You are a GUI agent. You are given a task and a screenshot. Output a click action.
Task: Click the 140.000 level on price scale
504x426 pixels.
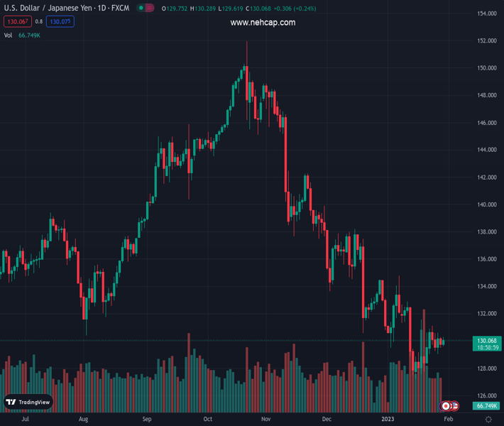tap(486, 204)
